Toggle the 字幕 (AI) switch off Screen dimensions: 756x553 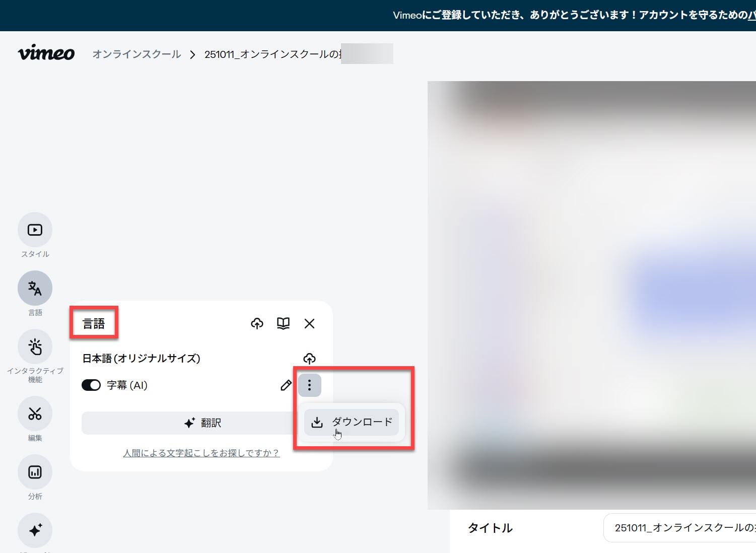[x=91, y=385]
